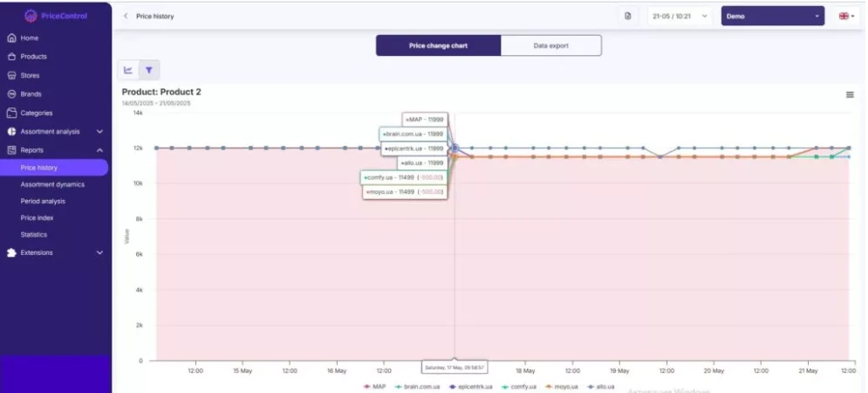
Task: Click the Saturday, 17 May timestamp label
Action: [455, 368]
